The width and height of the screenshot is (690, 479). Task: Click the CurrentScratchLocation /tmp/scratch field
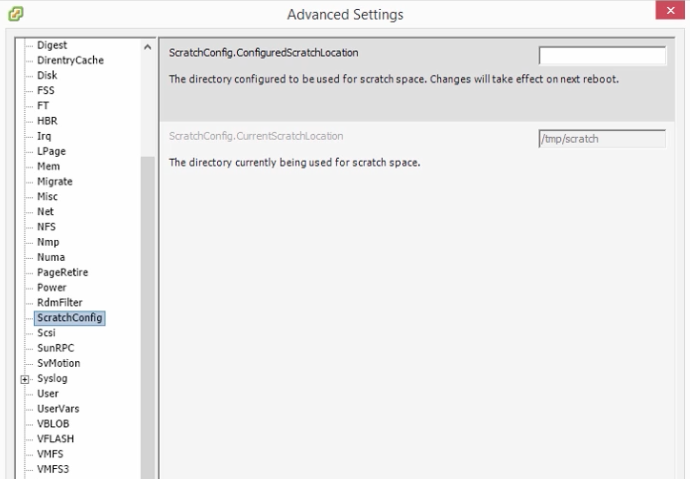(x=602, y=139)
